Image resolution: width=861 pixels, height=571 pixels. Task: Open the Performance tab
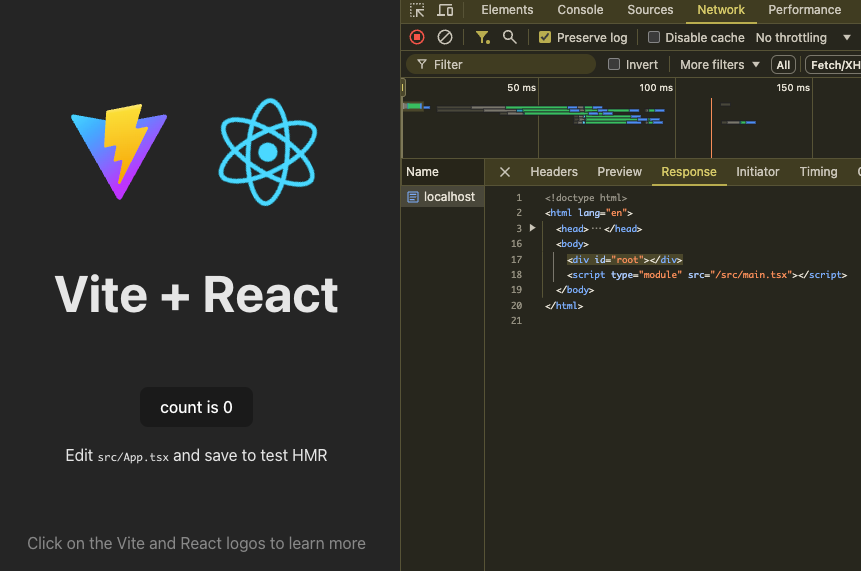pos(804,10)
